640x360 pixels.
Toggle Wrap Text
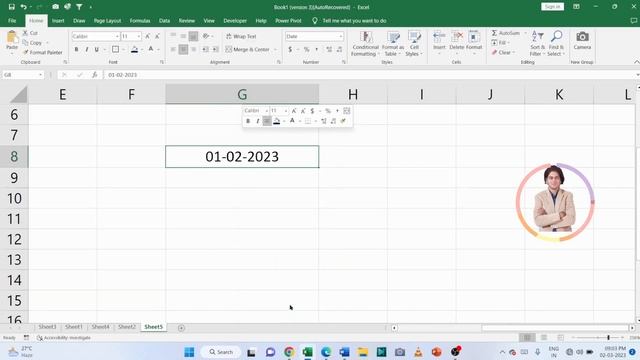tap(241, 36)
